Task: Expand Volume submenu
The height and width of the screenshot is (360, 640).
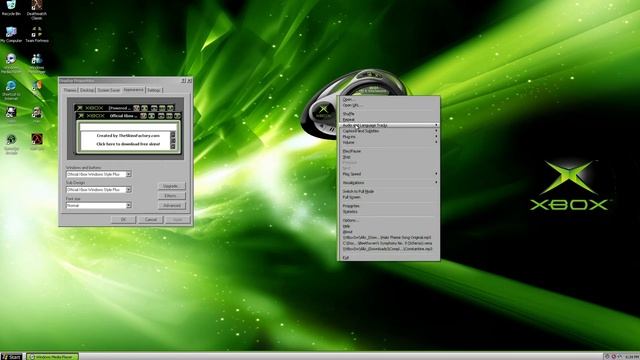Action: 389,142
